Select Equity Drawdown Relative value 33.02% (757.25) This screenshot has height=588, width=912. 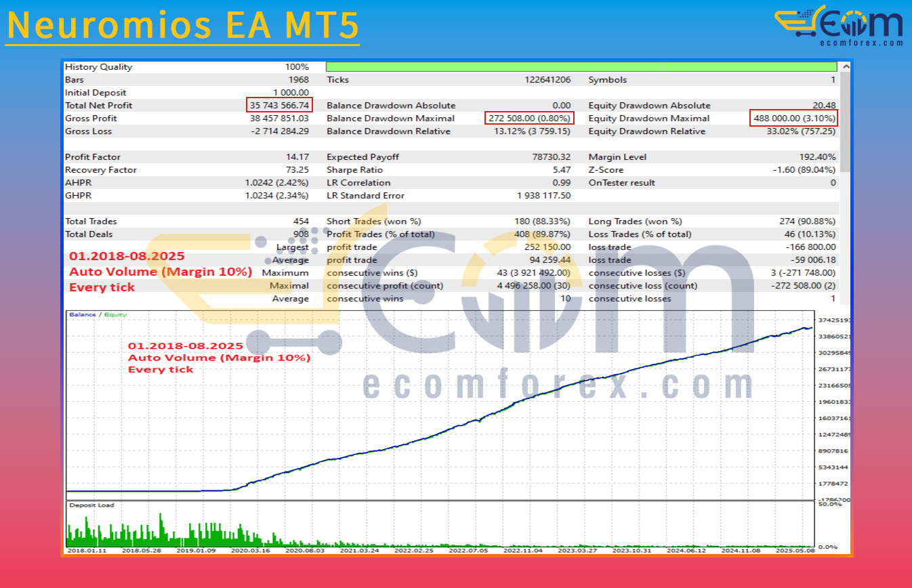pos(800,131)
